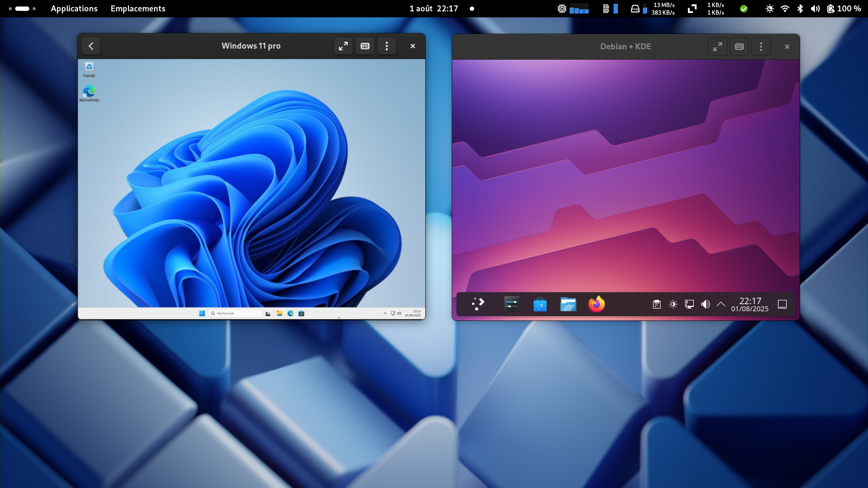The width and height of the screenshot is (868, 488).
Task: Close the Windows 11 pro window
Action: 413,46
